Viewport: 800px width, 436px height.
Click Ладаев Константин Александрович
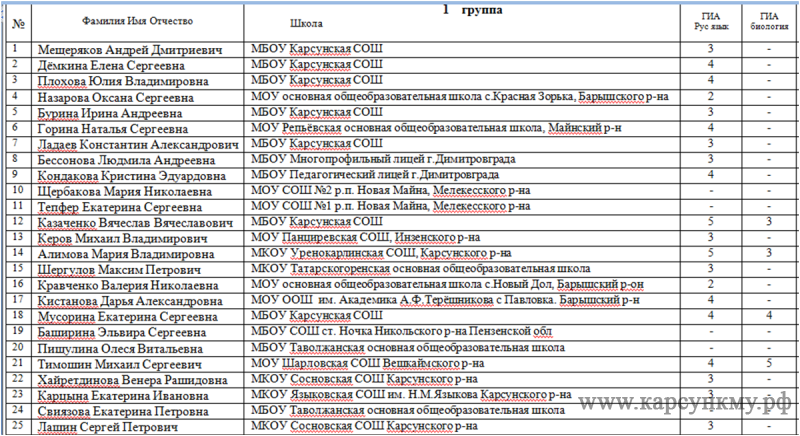point(138,145)
